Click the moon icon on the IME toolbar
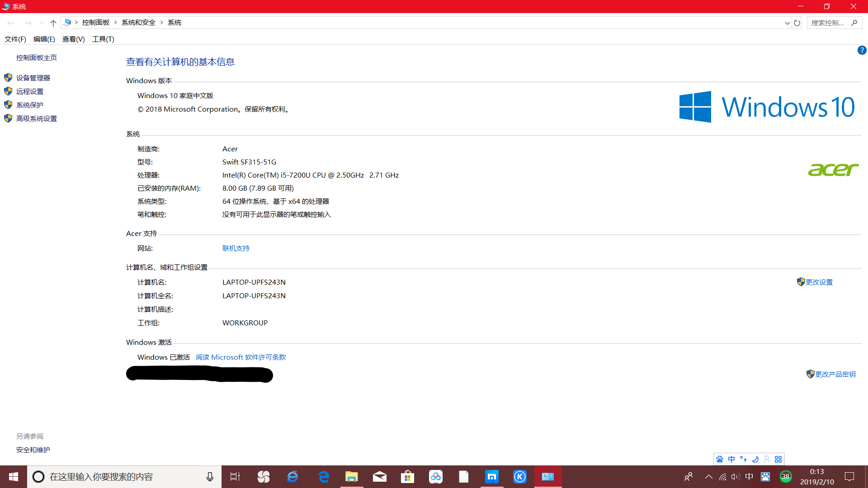This screenshot has height=488, width=868. click(x=755, y=459)
